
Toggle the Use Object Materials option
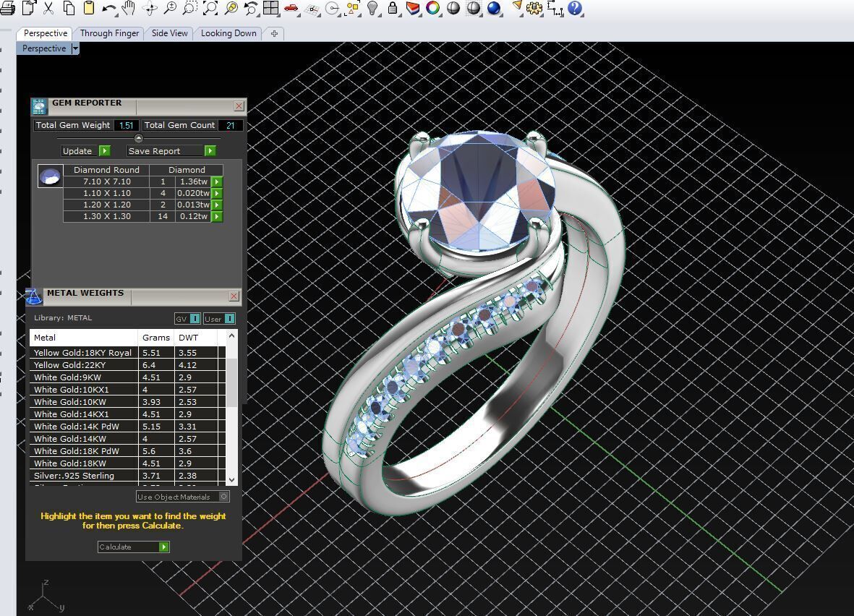182,497
